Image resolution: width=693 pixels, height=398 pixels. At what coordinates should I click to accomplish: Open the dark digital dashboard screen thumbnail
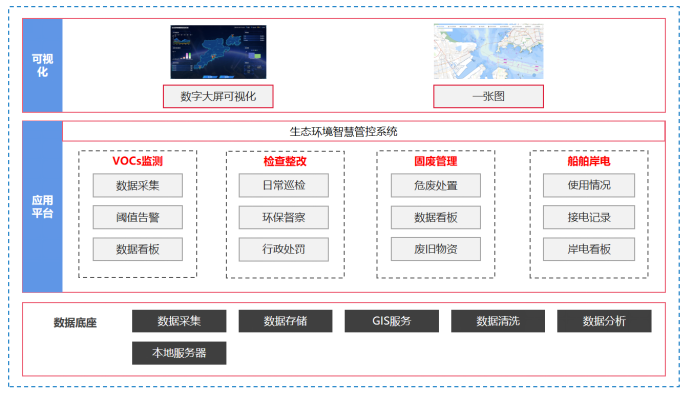(218, 52)
